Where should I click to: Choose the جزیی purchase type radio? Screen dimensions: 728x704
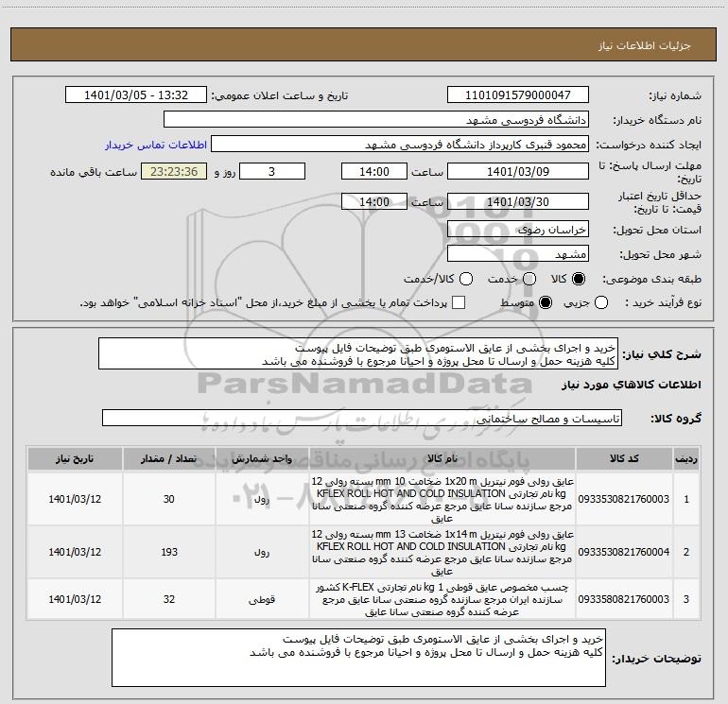(x=601, y=302)
